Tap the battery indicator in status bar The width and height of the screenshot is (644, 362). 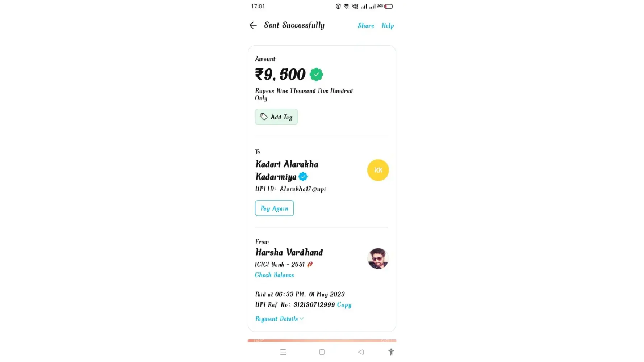(389, 6)
